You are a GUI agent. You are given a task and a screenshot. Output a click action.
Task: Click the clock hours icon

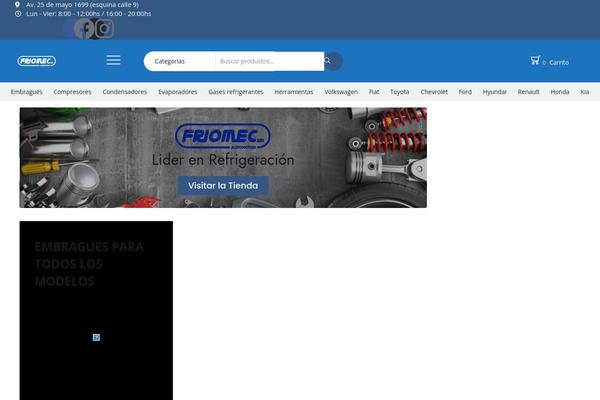pyautogui.click(x=18, y=14)
